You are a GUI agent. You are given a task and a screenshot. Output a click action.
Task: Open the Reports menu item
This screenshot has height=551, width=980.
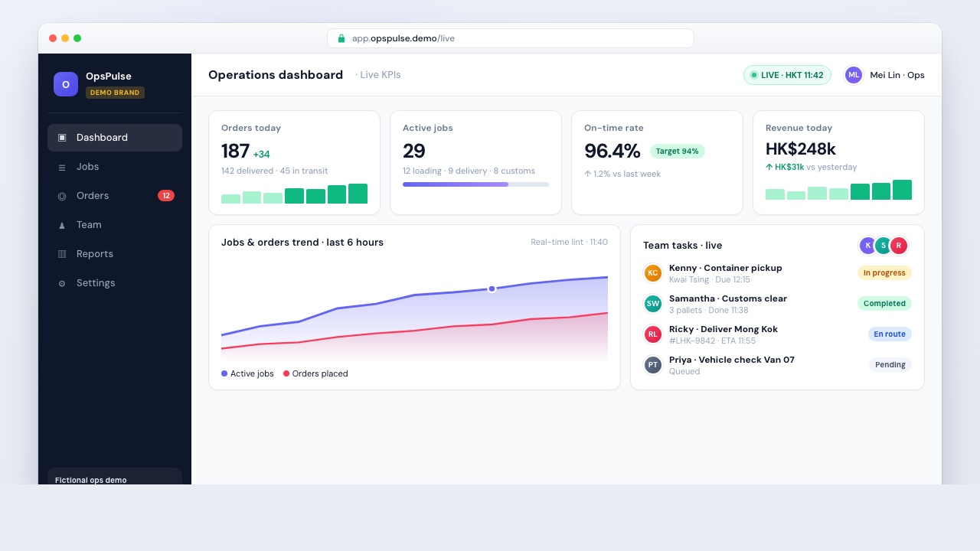(115, 254)
